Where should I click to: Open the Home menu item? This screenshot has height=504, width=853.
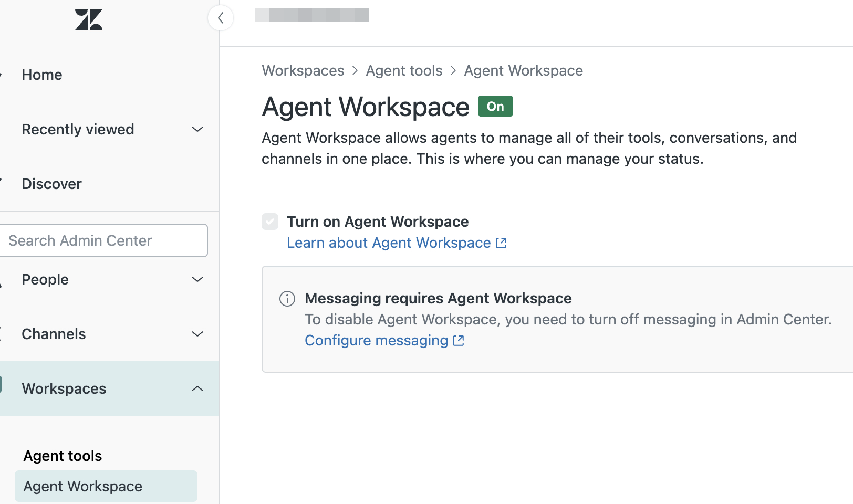click(42, 75)
